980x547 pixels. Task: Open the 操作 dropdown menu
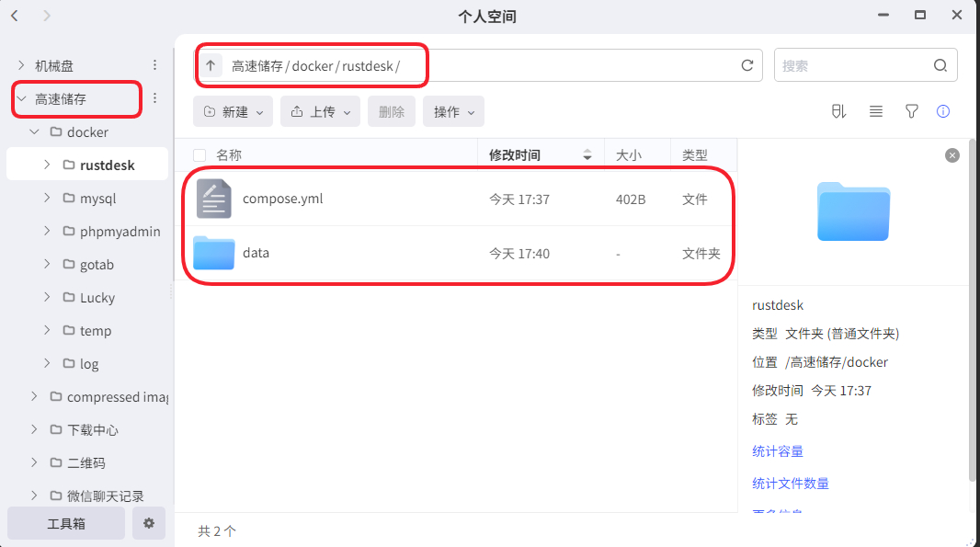click(x=454, y=111)
